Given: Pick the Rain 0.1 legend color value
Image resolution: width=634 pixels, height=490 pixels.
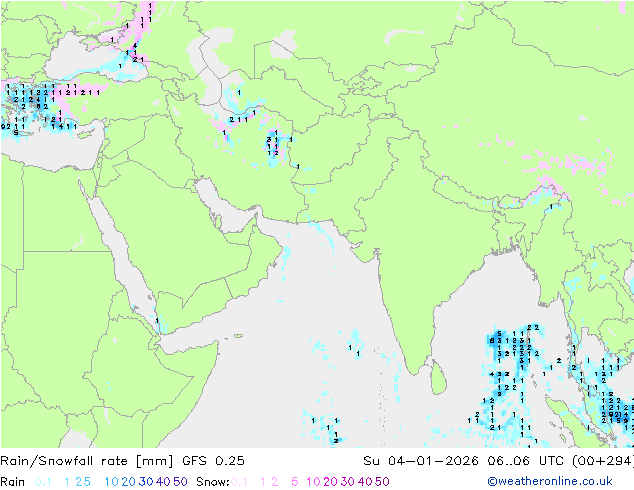Looking at the screenshot, I should [x=43, y=482].
